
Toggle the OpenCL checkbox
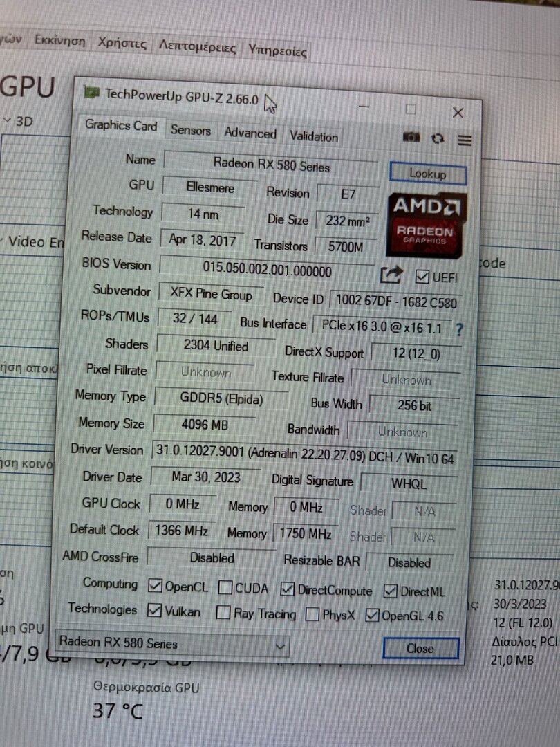(x=156, y=585)
